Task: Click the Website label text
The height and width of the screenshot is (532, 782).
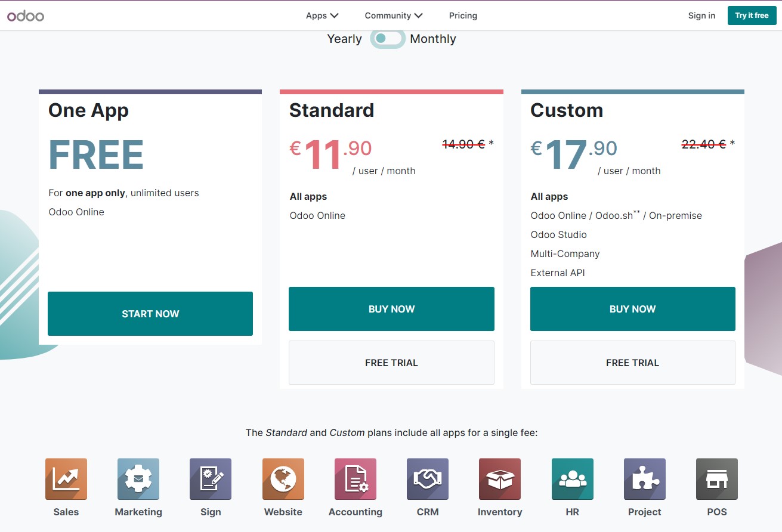Action: [283, 512]
